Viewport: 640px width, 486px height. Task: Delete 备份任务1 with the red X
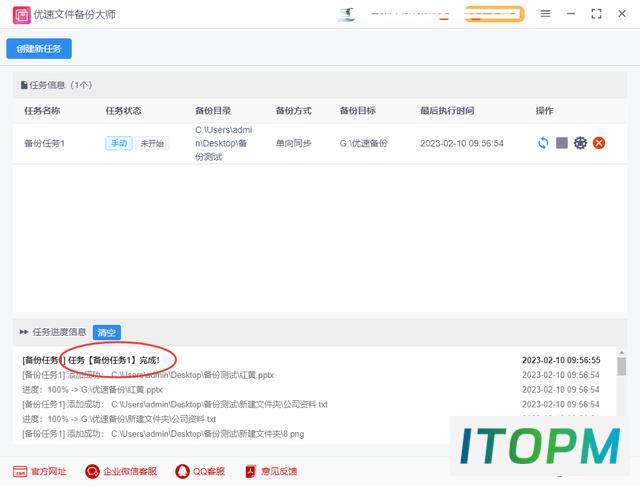599,143
